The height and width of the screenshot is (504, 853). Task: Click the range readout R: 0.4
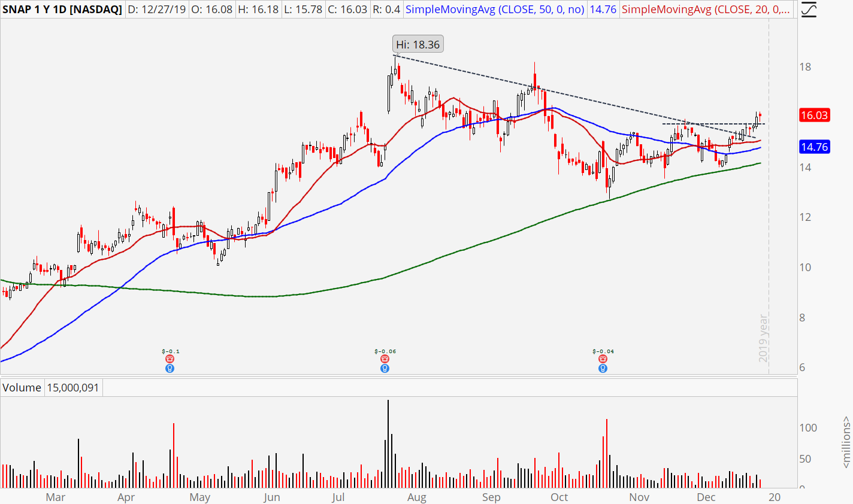(x=386, y=10)
